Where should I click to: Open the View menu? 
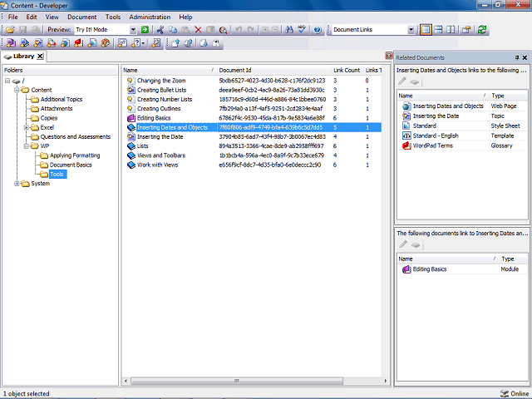click(x=52, y=17)
